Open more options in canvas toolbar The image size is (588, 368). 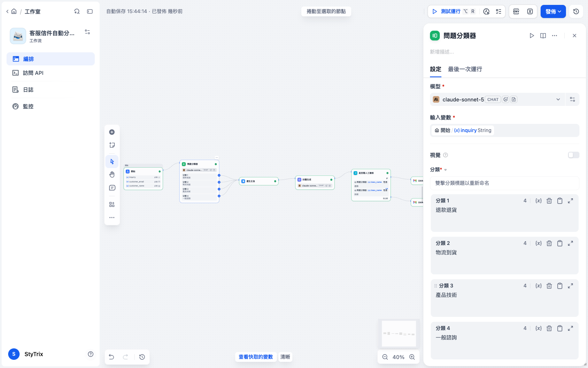coord(112,218)
